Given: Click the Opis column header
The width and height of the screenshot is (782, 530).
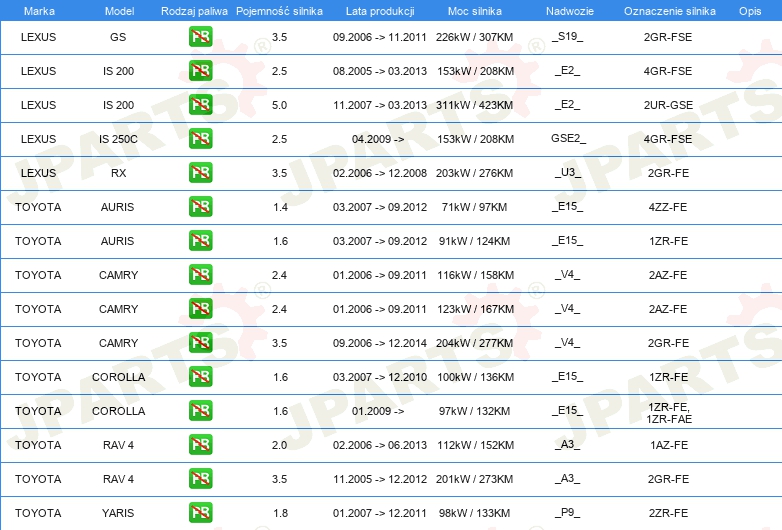Looking at the screenshot, I should (750, 11).
